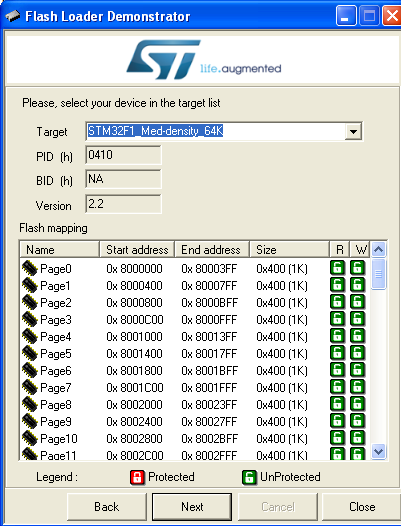This screenshot has height=526, width=401.
Task: Click the Page0 chip icon
Action: 30,268
